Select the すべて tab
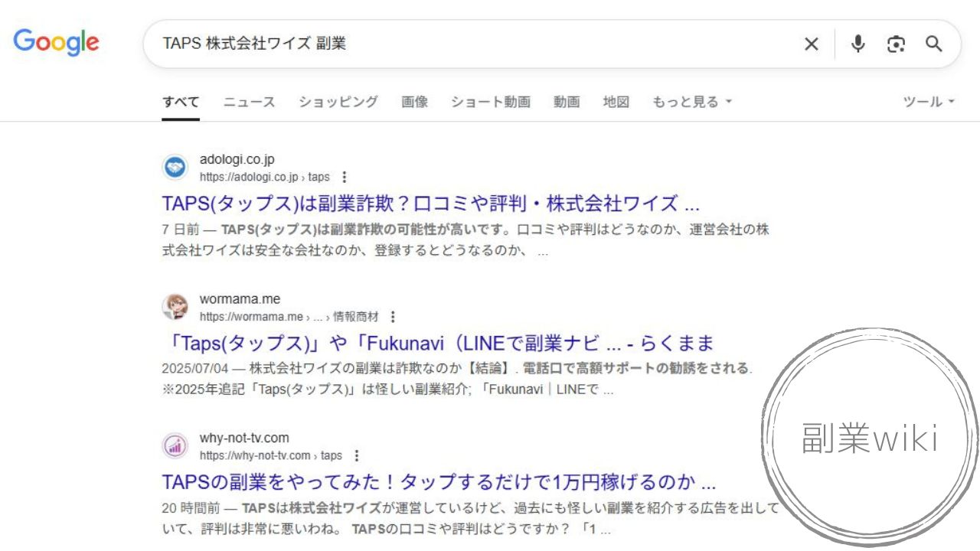 (x=181, y=102)
